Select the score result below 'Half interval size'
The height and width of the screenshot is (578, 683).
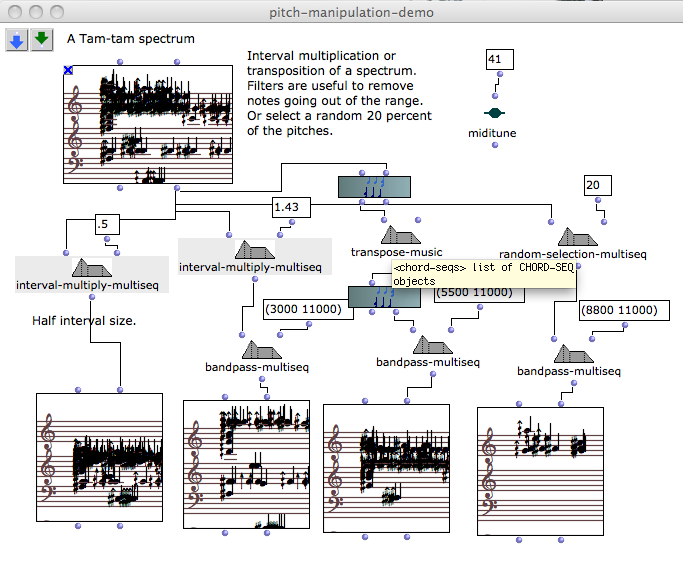pos(98,457)
